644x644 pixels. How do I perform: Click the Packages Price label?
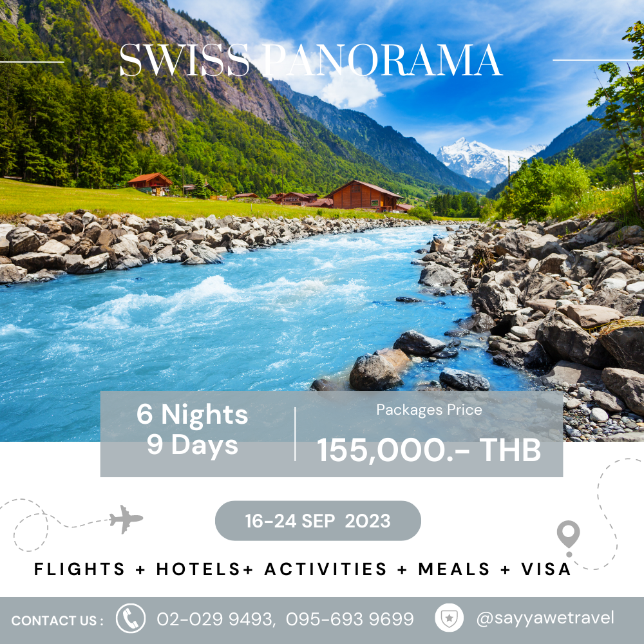click(429, 410)
